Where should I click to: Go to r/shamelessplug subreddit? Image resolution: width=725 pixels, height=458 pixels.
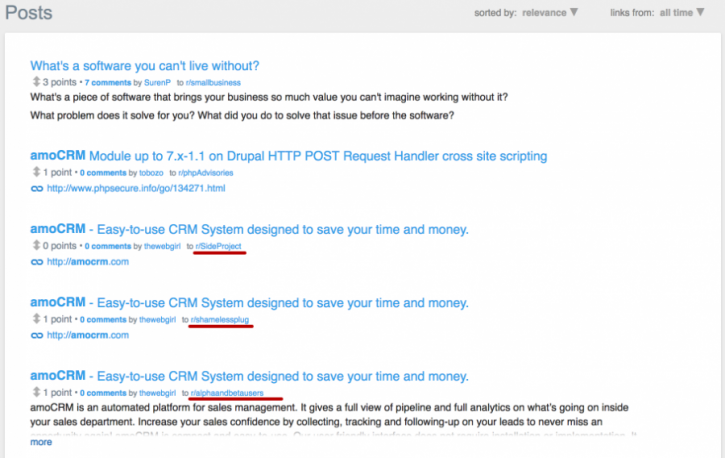(x=220, y=320)
